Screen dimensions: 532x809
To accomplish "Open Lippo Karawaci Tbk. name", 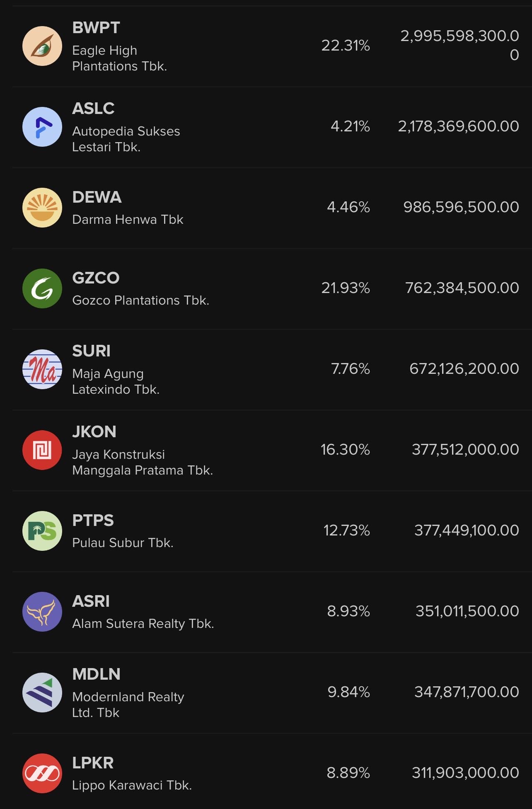I will [x=132, y=785].
